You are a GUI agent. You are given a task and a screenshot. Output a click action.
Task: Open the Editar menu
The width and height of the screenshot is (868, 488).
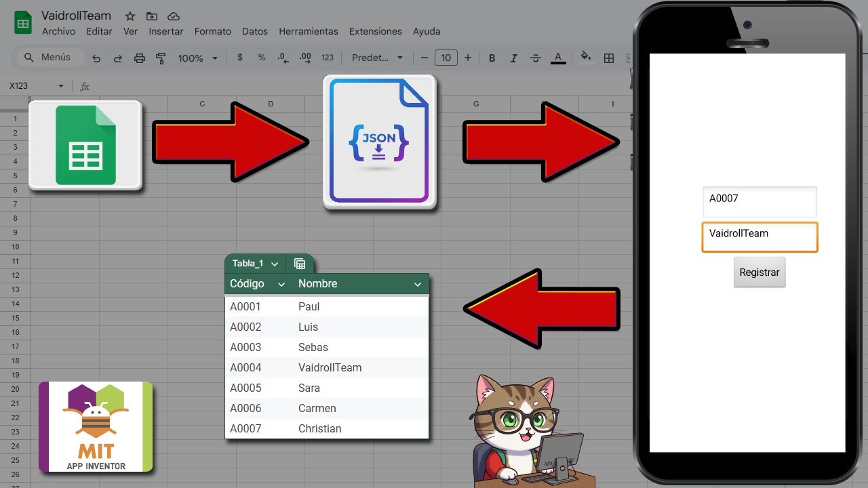click(100, 31)
